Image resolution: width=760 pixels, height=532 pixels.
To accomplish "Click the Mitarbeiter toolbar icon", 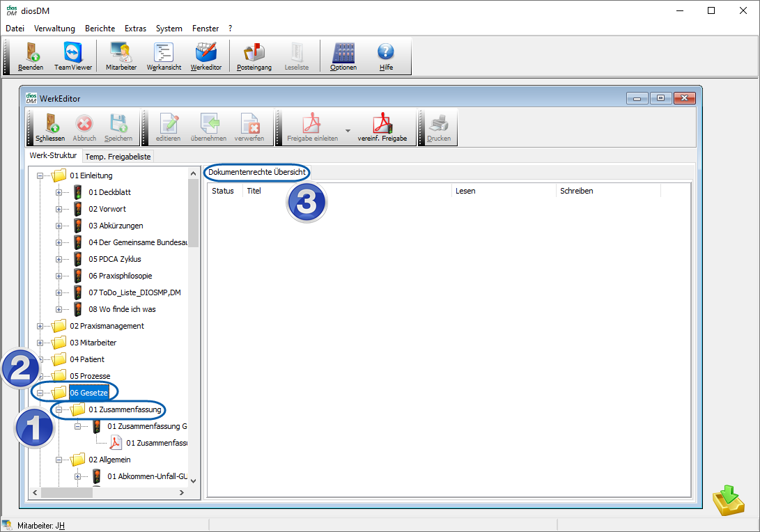I will [x=121, y=56].
